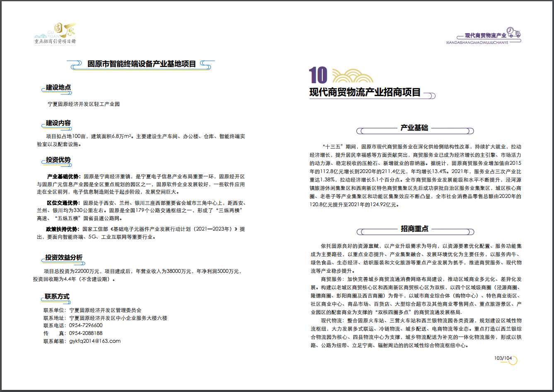Click the delivery truck icon
Screen dimensions: 554x392
514,33
